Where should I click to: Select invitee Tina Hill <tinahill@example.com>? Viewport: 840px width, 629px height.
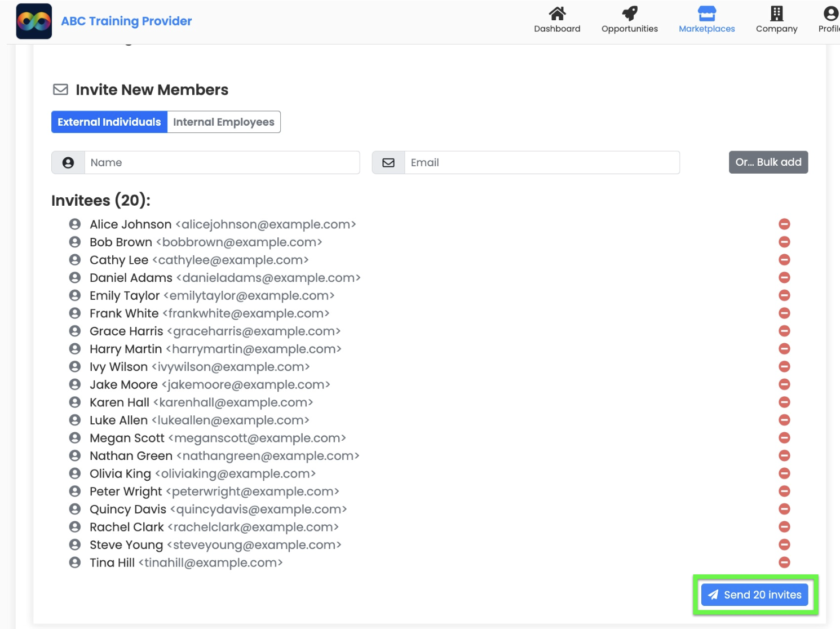coord(186,563)
